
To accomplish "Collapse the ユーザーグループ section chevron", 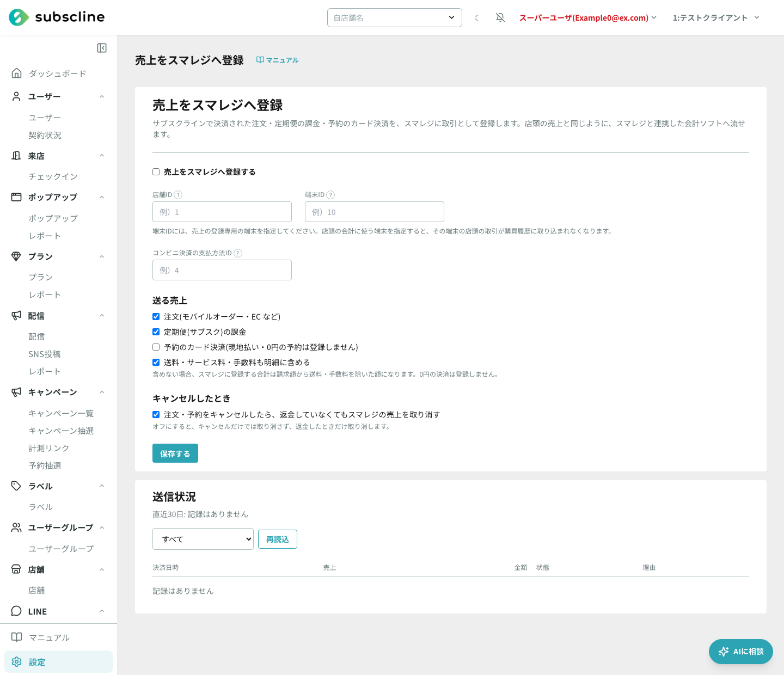I will coord(102,527).
